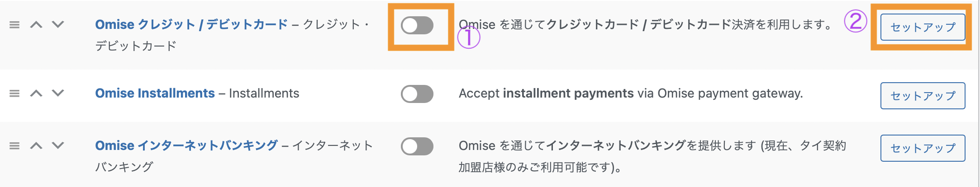Click セットアップ for credit/debit card
The image size is (980, 187).
923,27
